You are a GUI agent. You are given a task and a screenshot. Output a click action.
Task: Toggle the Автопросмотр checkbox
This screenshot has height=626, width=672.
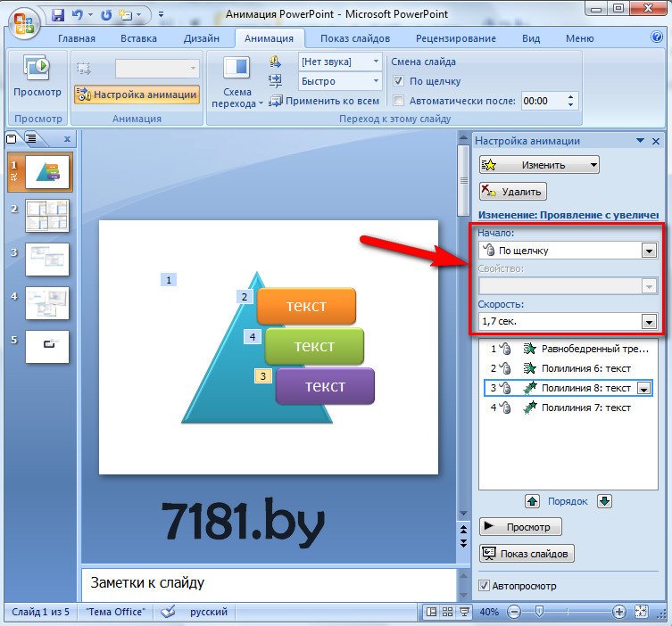point(484,585)
